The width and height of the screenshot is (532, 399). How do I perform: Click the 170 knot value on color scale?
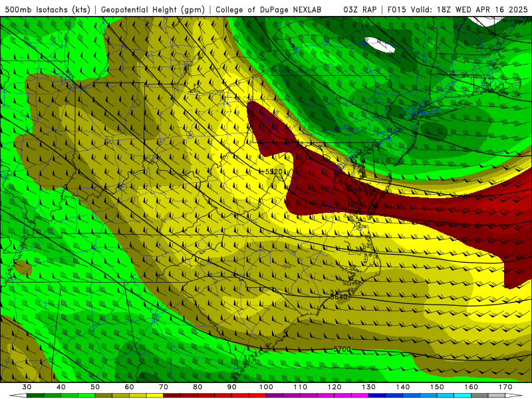tap(505, 387)
